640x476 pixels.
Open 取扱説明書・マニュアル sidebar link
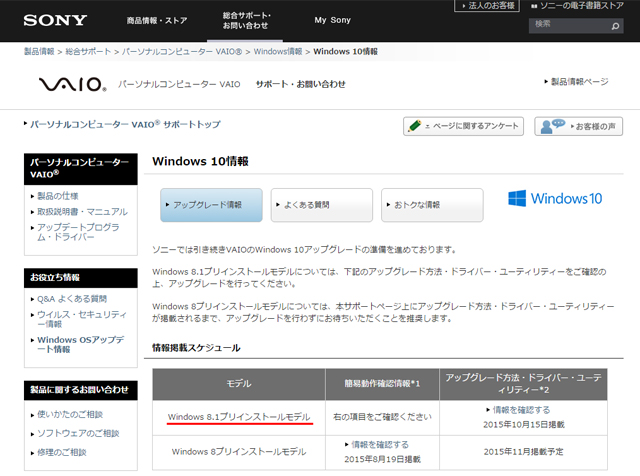pyautogui.click(x=82, y=211)
